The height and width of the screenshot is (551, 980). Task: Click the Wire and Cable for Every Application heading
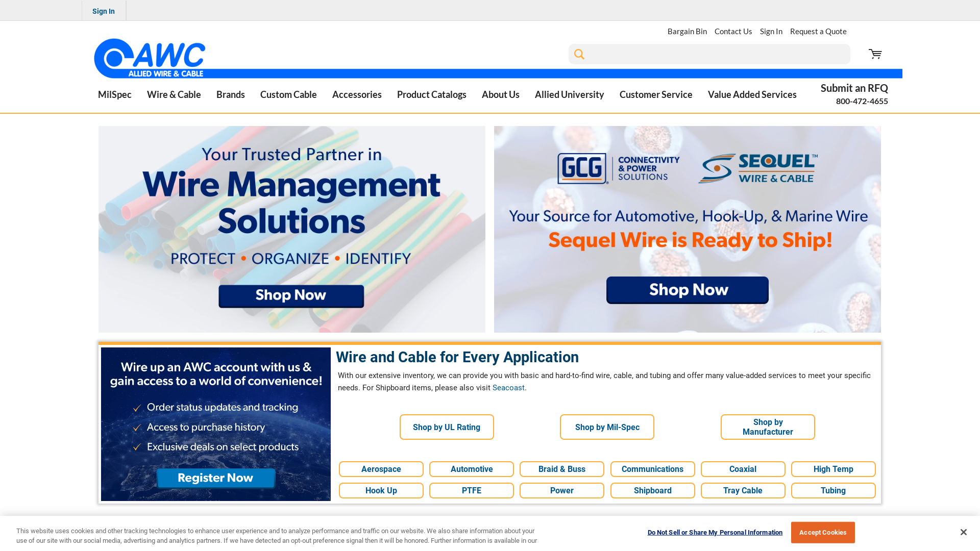(x=457, y=357)
